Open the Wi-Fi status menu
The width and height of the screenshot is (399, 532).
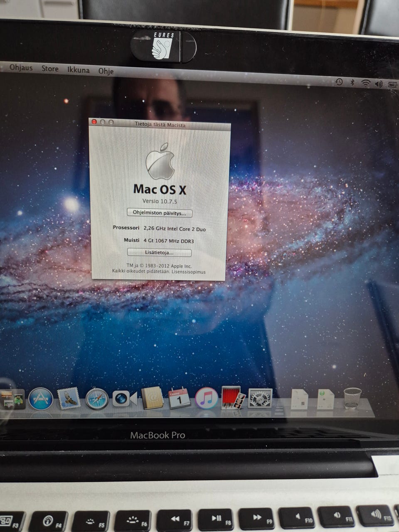pos(365,83)
